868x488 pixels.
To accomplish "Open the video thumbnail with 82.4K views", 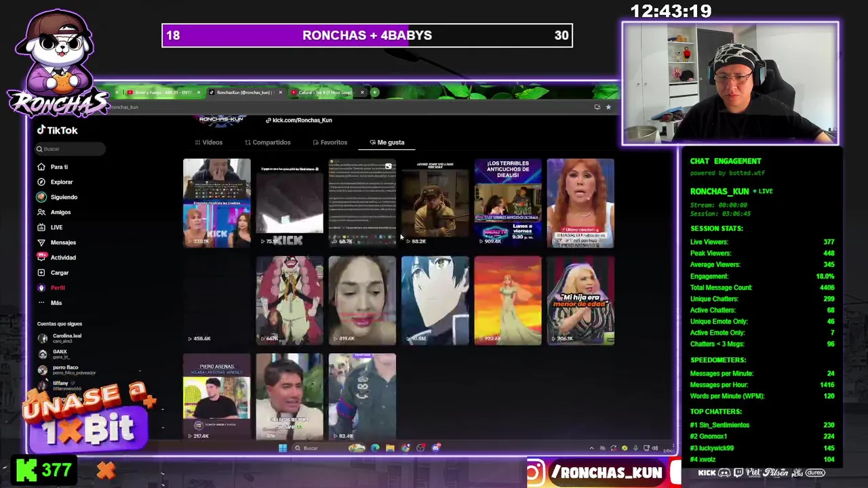I will click(362, 396).
